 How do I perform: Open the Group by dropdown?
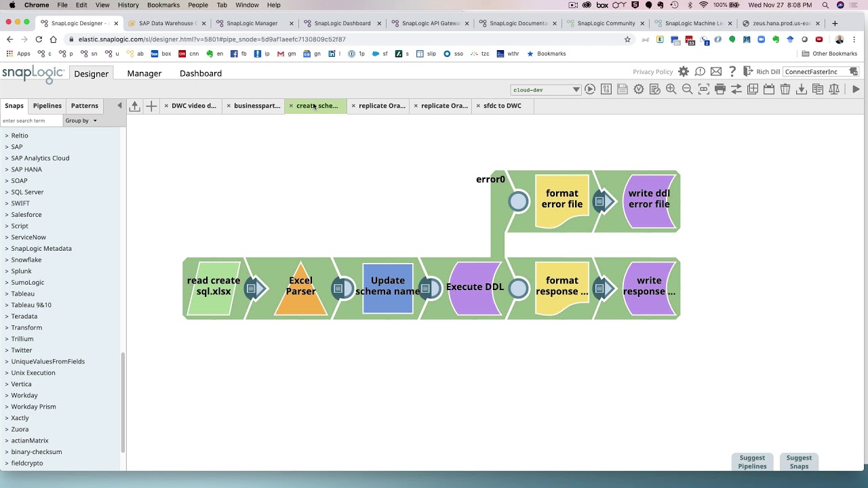tap(81, 121)
